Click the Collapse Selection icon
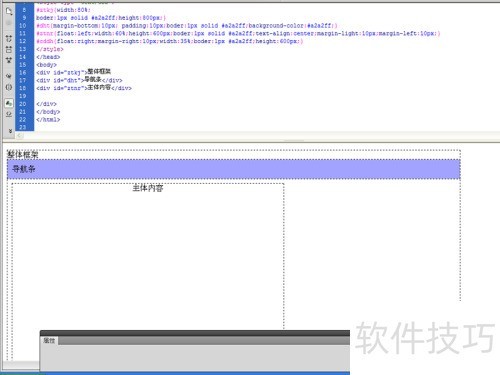Image resolution: width=500 pixels, height=375 pixels. [x=9, y=49]
